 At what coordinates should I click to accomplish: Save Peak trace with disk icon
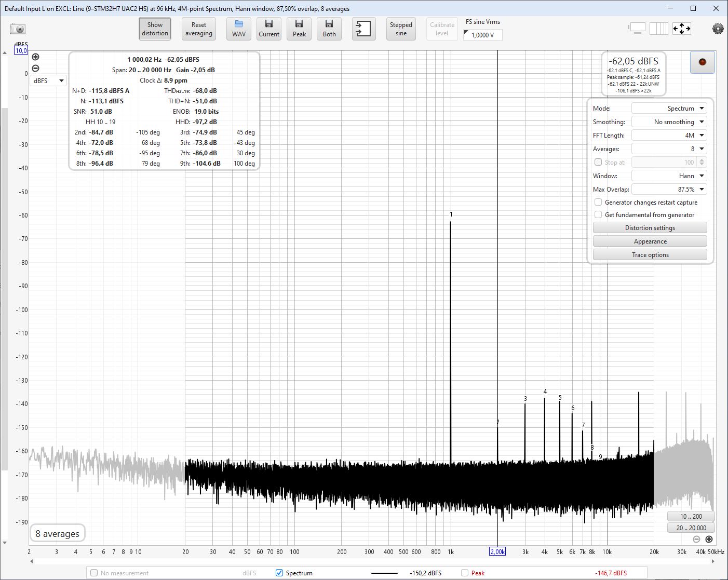299,29
